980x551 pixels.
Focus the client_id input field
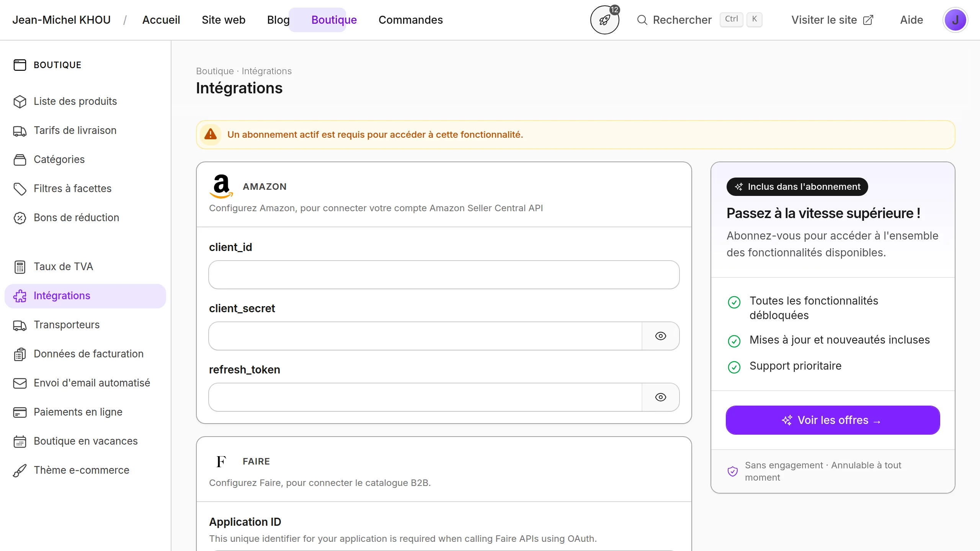pos(444,275)
